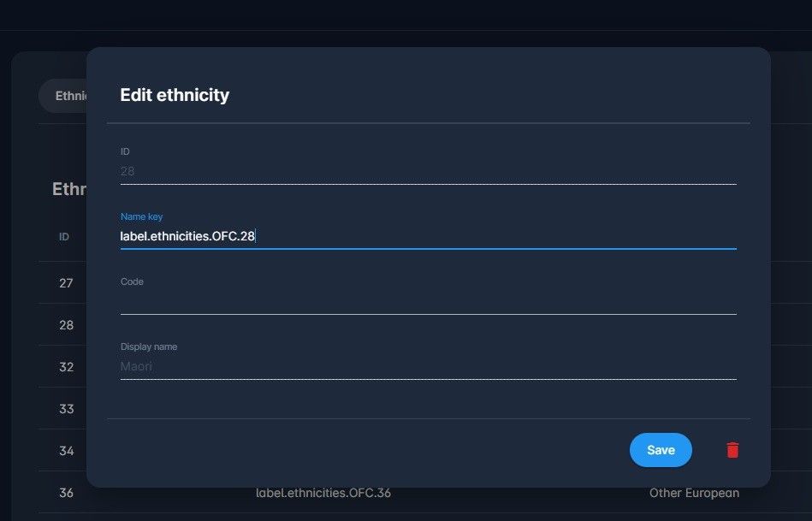Select the table row with ID 32

(x=64, y=366)
